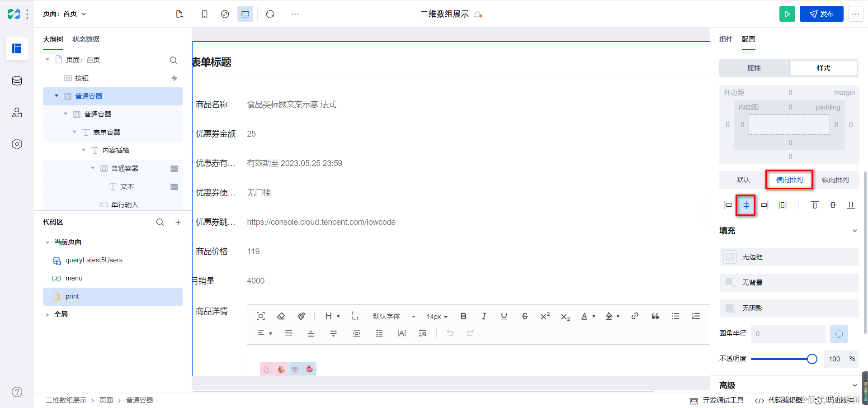
Task: Click the new page icon
Action: 179,14
